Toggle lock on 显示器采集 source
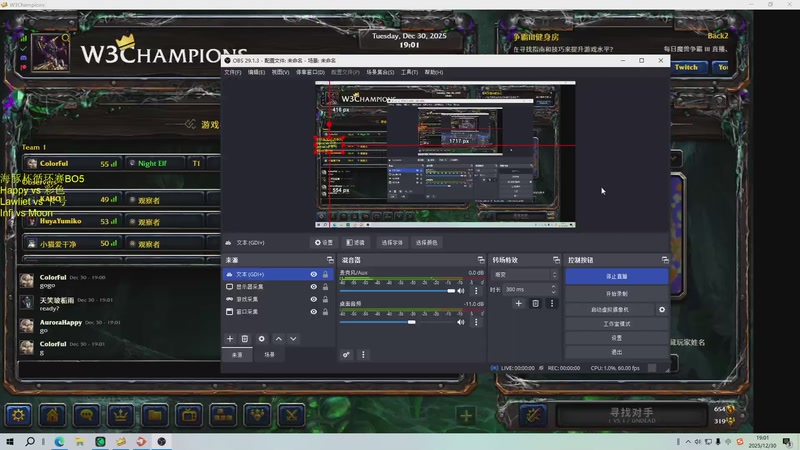This screenshot has height=450, width=800. [326, 287]
